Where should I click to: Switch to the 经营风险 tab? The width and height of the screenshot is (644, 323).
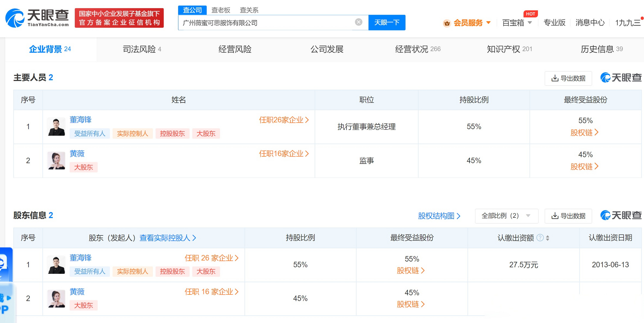[x=235, y=49]
